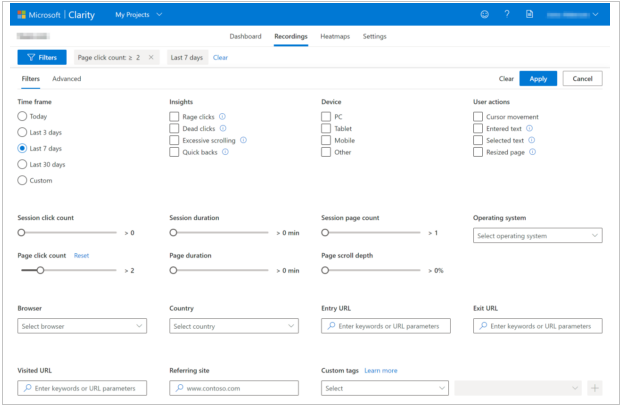Click the Dead clicks info icon
The width and height of the screenshot is (623, 408).
click(223, 128)
